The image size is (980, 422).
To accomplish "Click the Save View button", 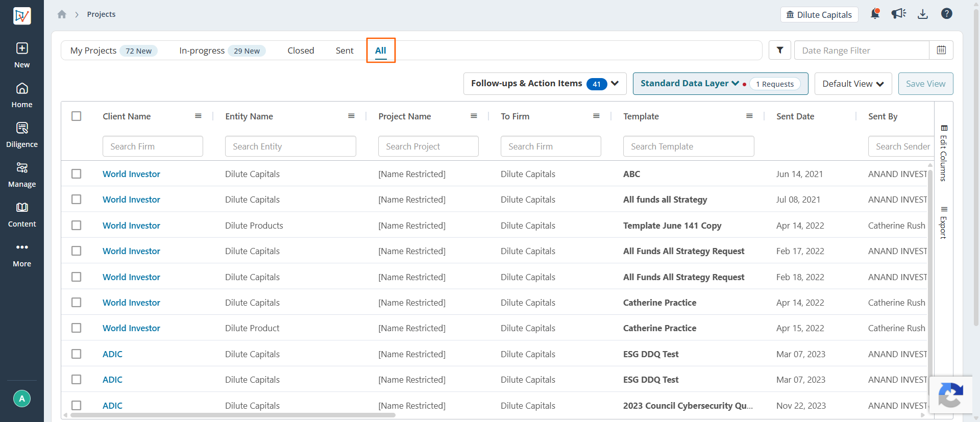I will click(x=925, y=84).
